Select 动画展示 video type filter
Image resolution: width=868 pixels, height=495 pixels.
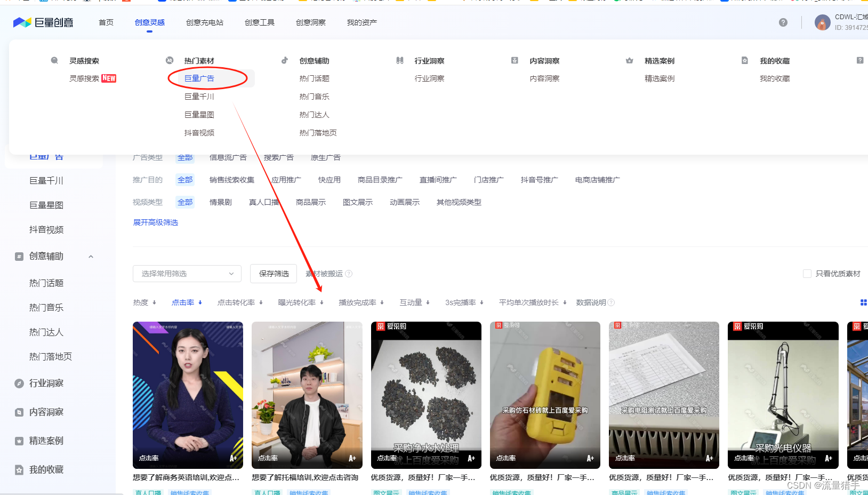[405, 202]
